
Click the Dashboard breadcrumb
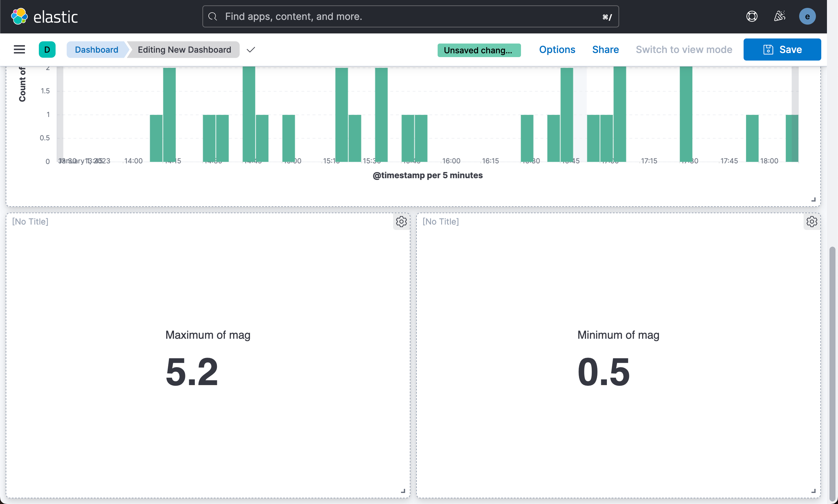point(96,50)
